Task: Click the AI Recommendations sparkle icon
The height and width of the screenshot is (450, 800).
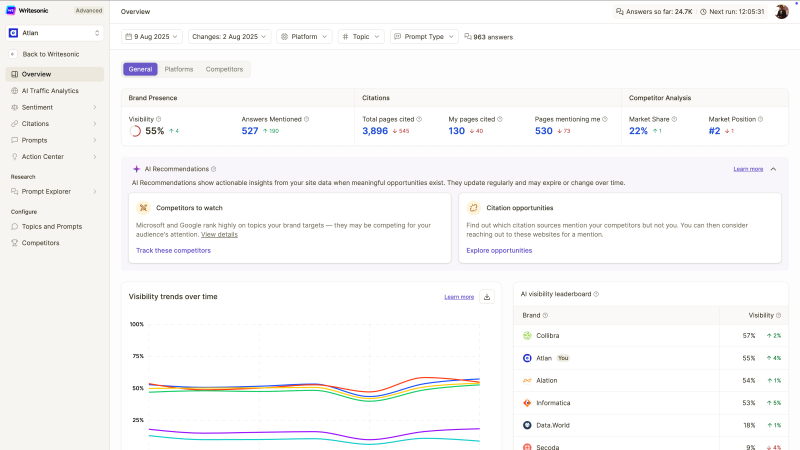Action: click(136, 169)
